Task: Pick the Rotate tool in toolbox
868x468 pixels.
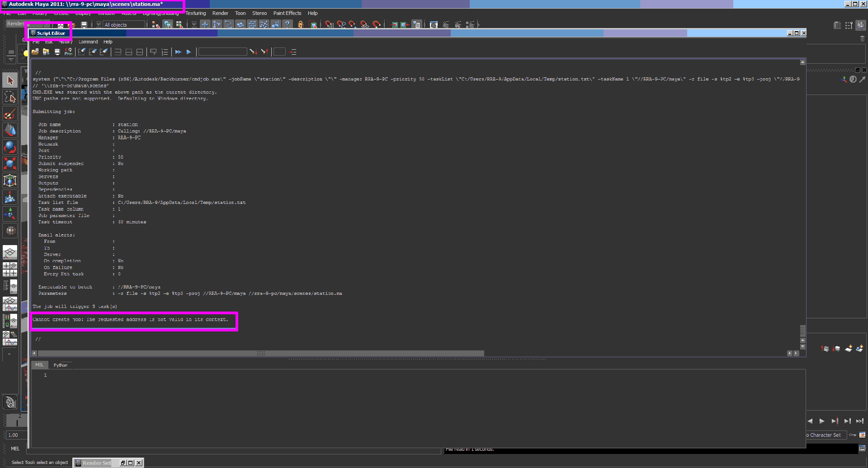Action: (x=10, y=147)
